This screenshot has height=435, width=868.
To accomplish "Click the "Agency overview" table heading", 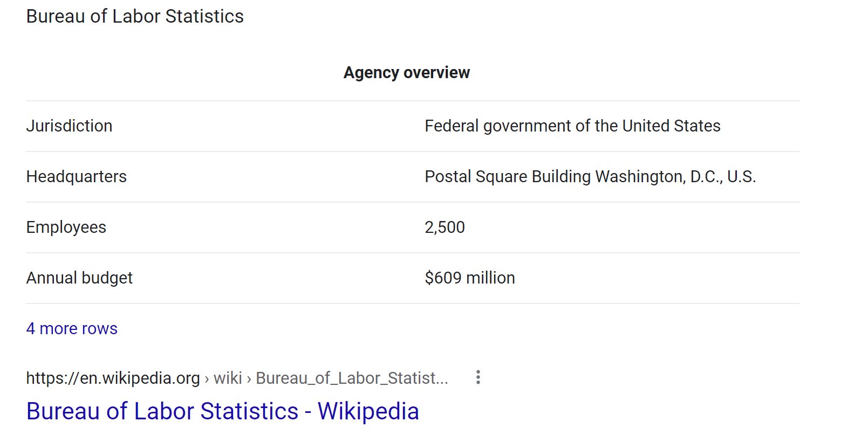I will point(407,72).
